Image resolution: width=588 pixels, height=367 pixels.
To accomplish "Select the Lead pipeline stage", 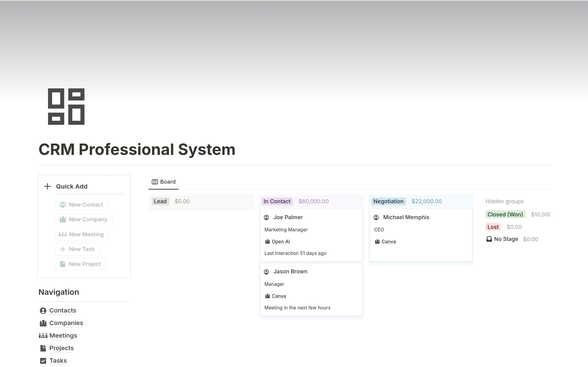I will click(160, 201).
